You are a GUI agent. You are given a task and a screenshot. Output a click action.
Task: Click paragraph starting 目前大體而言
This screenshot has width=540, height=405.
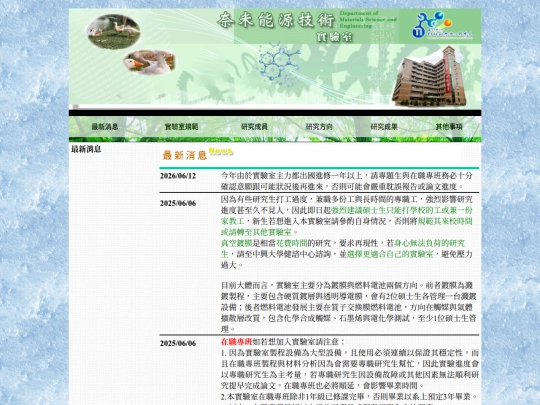349,307
